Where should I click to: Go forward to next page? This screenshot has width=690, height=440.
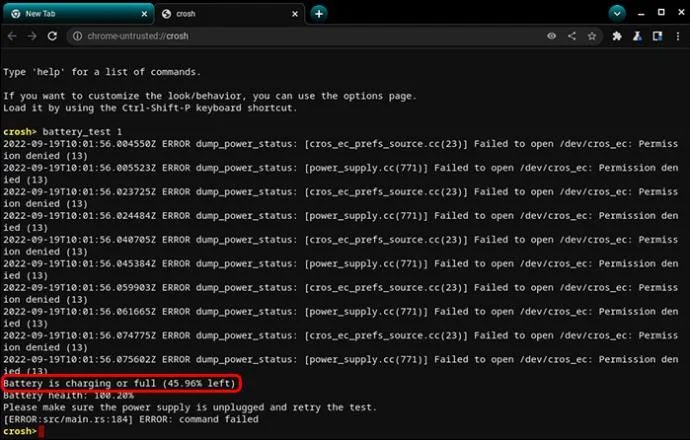pyautogui.click(x=32, y=36)
